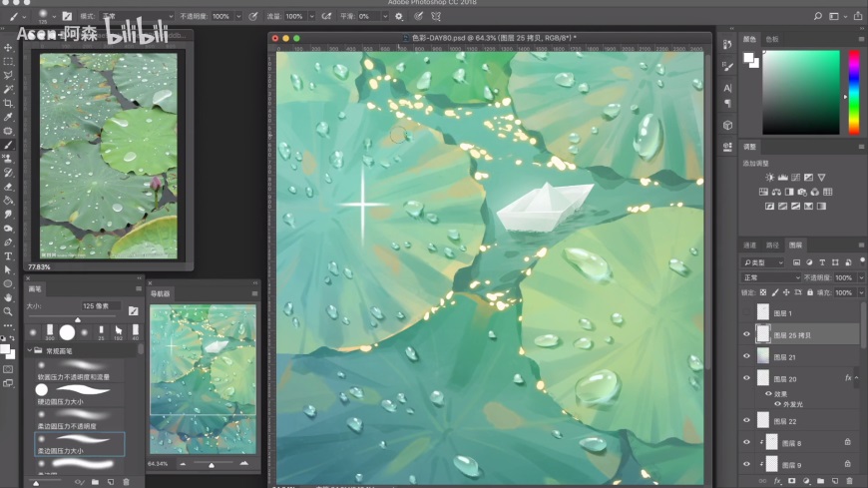The image size is (868, 488).
Task: Open the blend mode 模式 dropdown in options bar
Action: [138, 17]
